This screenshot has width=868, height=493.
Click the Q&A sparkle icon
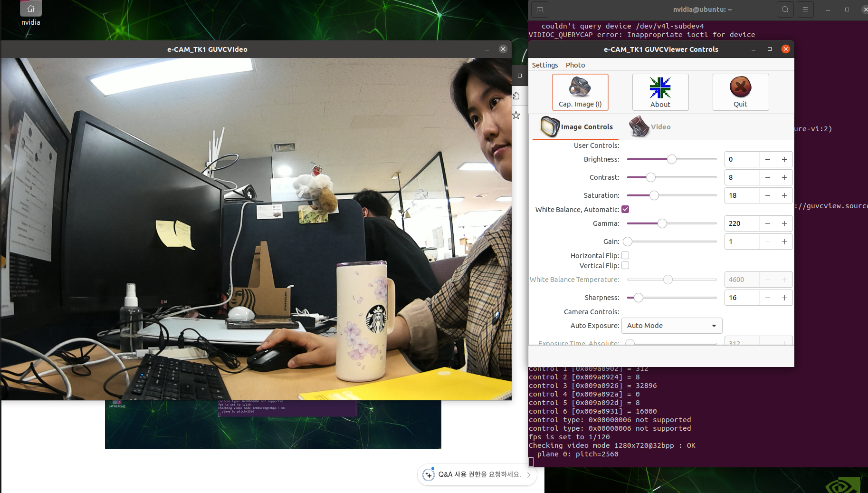(x=429, y=474)
